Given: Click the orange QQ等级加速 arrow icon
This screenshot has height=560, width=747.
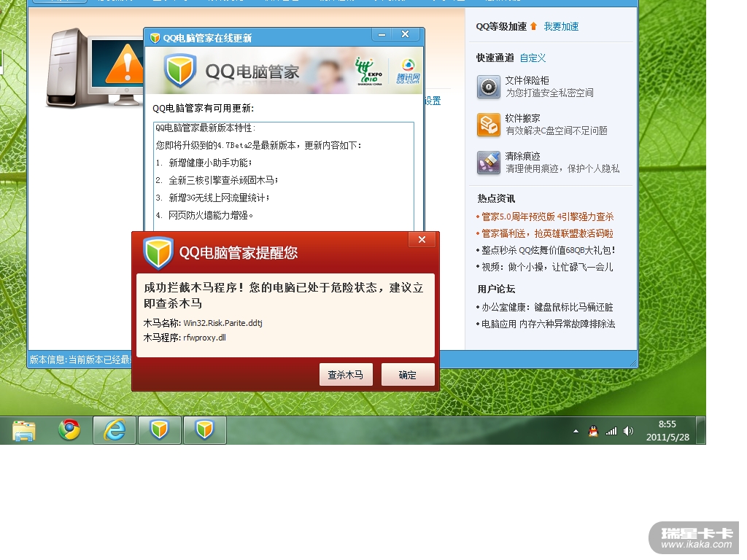Looking at the screenshot, I should coord(533,26).
